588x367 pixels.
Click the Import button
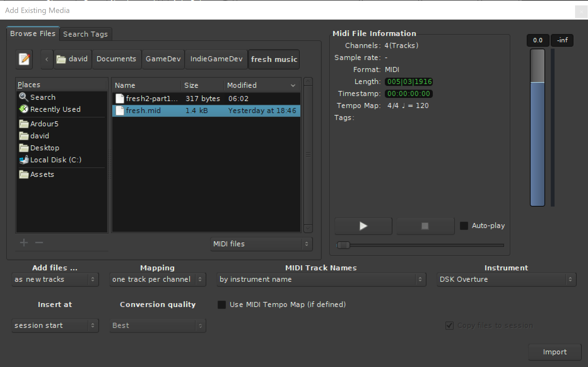(x=555, y=352)
